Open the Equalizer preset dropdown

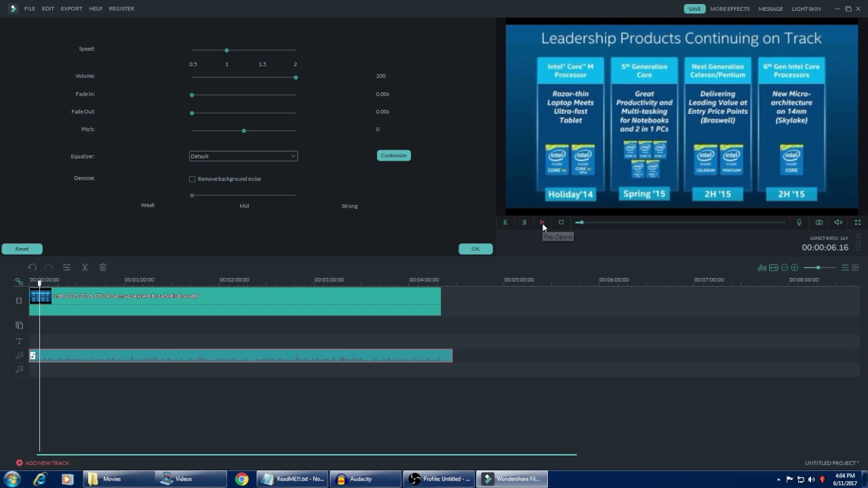tap(243, 156)
